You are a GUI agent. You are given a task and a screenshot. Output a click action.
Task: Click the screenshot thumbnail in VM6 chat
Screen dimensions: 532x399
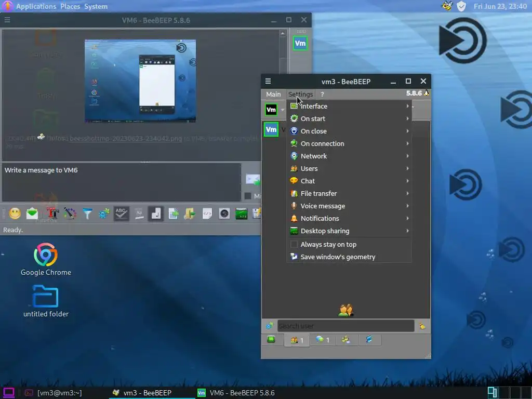tap(140, 81)
